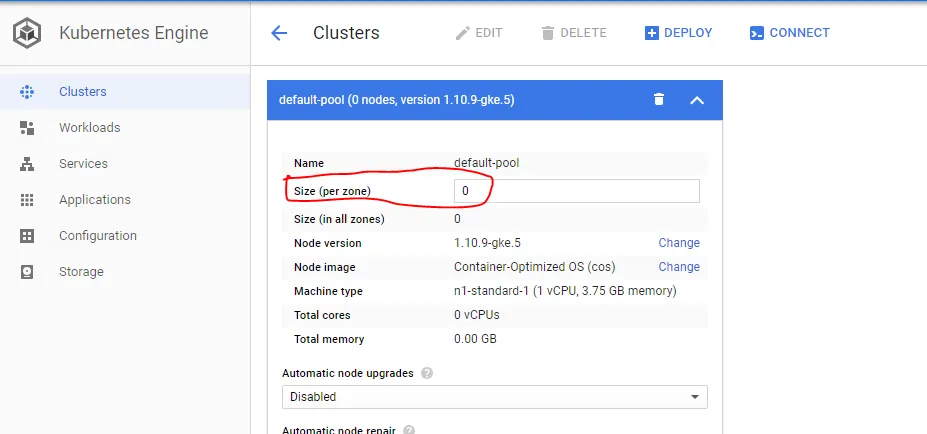Viewport: 927px width, 434px height.
Task: Change the Node image
Action: tap(679, 267)
